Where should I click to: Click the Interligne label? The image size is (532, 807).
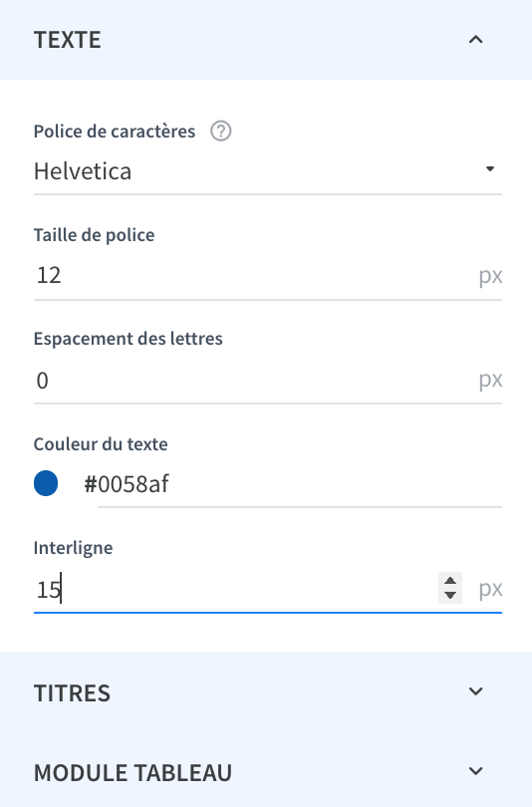click(x=73, y=548)
